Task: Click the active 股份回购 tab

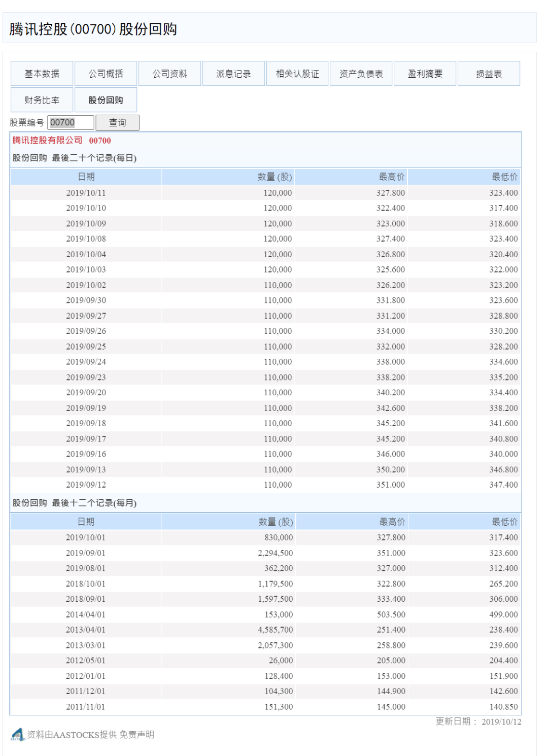Action: (x=106, y=100)
